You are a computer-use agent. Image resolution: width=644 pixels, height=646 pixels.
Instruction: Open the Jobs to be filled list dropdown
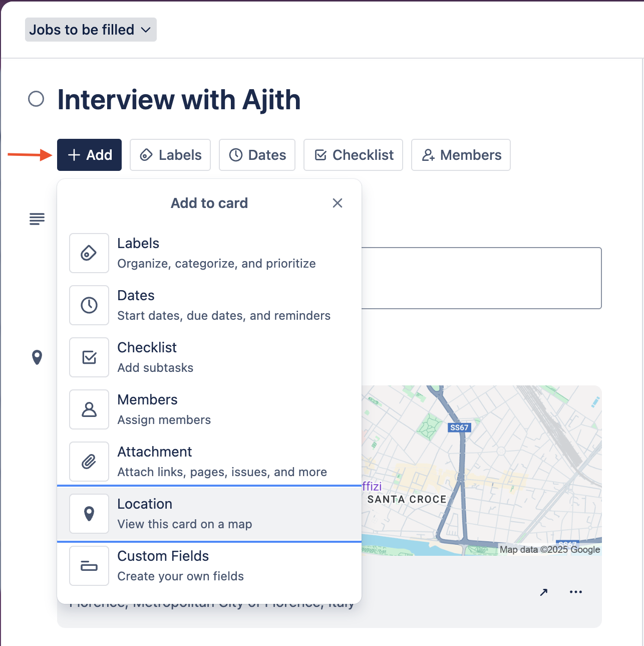pos(90,30)
